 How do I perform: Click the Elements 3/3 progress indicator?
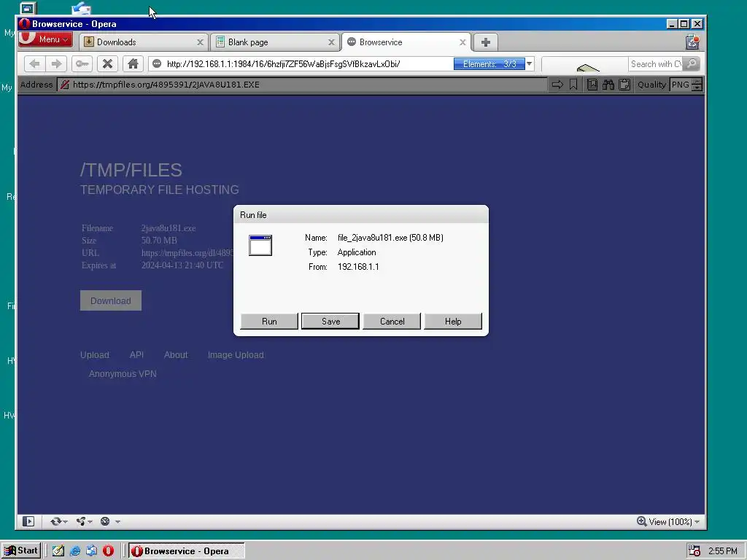(489, 64)
